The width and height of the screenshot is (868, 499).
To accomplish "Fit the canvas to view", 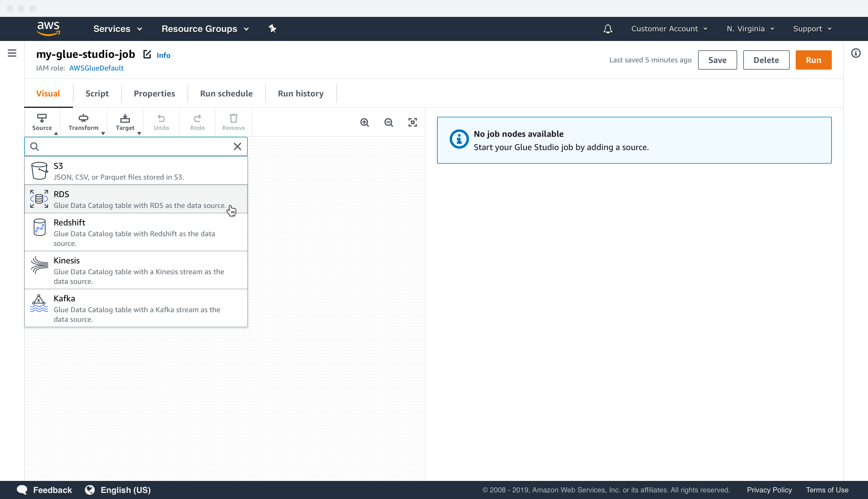I will pyautogui.click(x=413, y=122).
